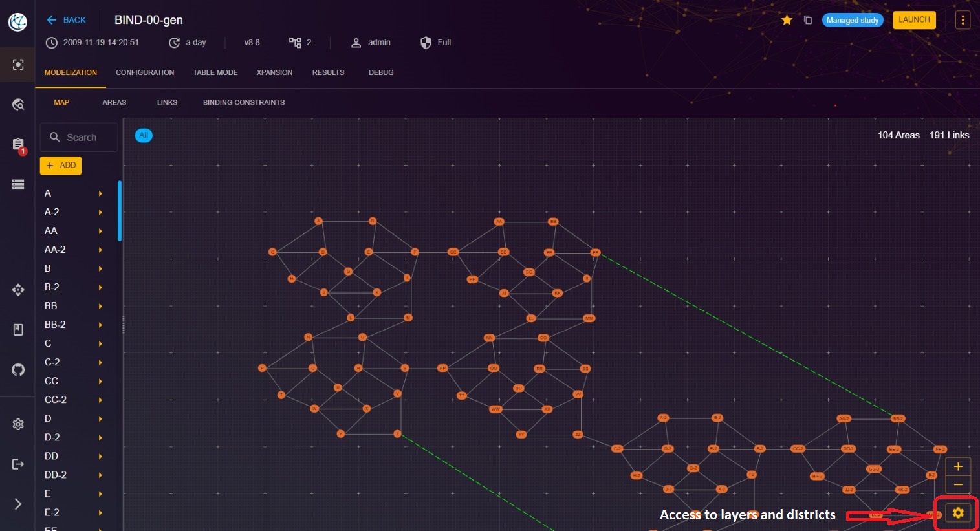This screenshot has width=980, height=531.
Task: Expand area C-2 arrow in list
Action: (100, 362)
